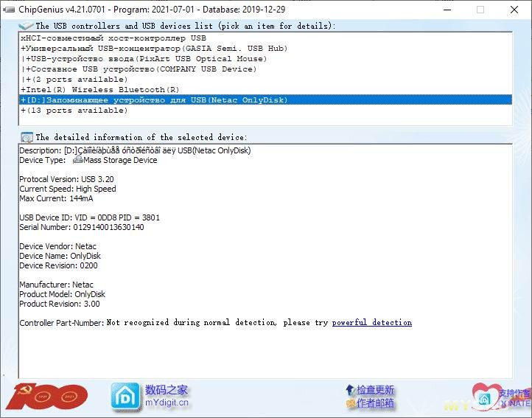Select the GASIA Semi. USB Hub row
Image resolution: width=532 pixels, height=418 pixels.
click(x=265, y=48)
